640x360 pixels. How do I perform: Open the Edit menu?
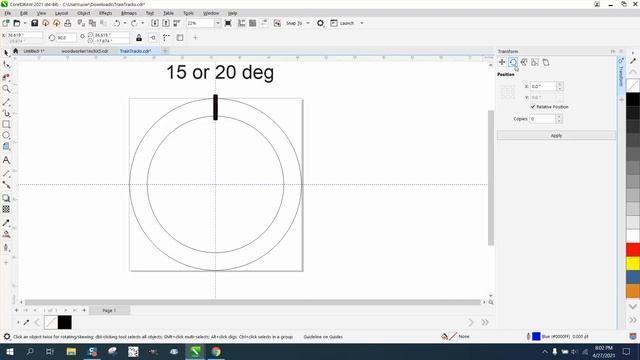(x=24, y=13)
